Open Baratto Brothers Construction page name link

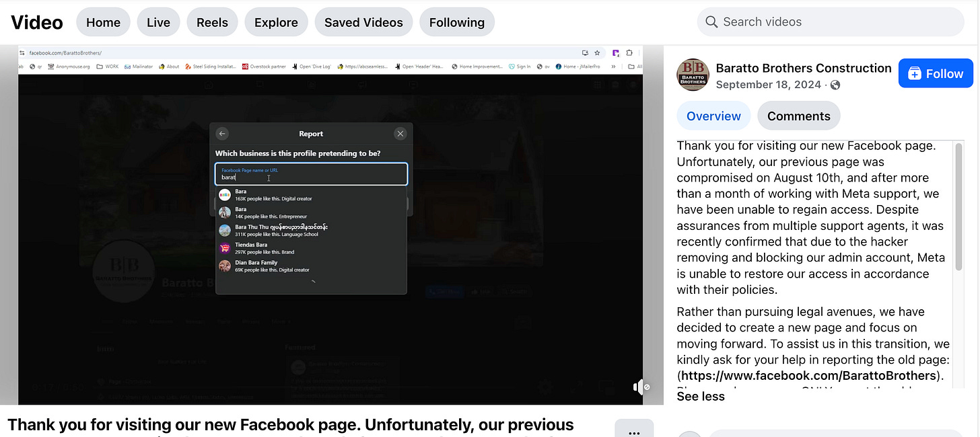tap(804, 68)
